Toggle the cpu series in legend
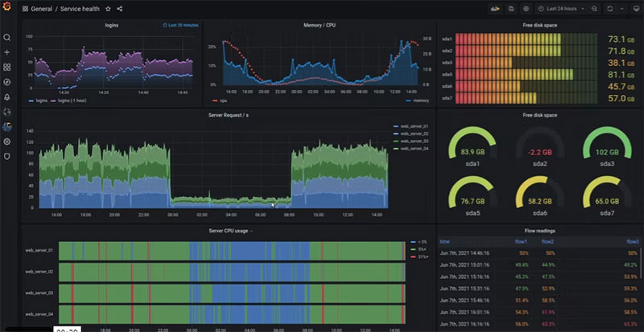Screen dimensions: 644x332 [221, 101]
